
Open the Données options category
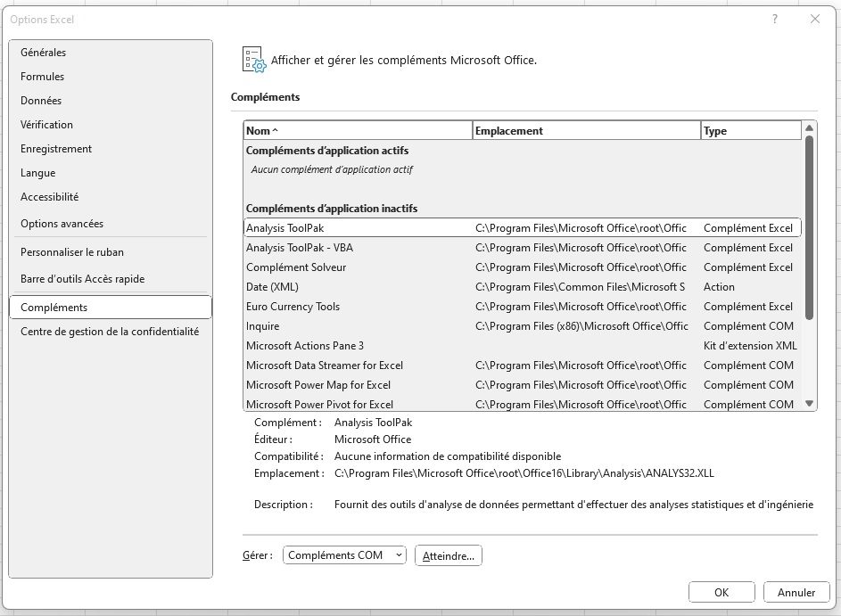[111, 101]
